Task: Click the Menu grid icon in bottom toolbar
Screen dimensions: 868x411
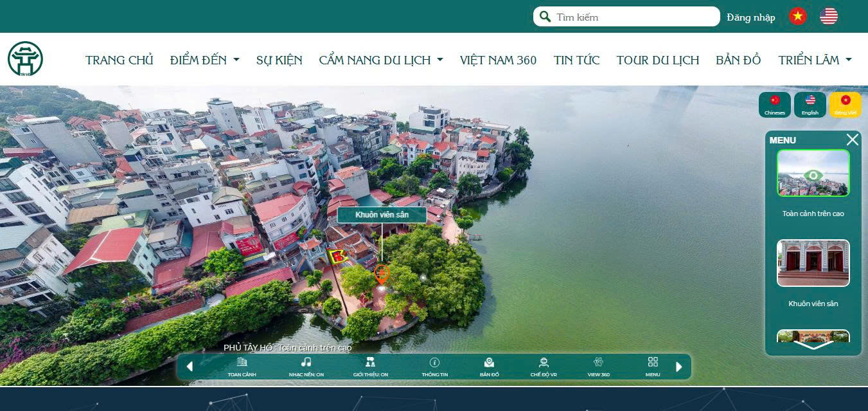Action: pos(653,366)
